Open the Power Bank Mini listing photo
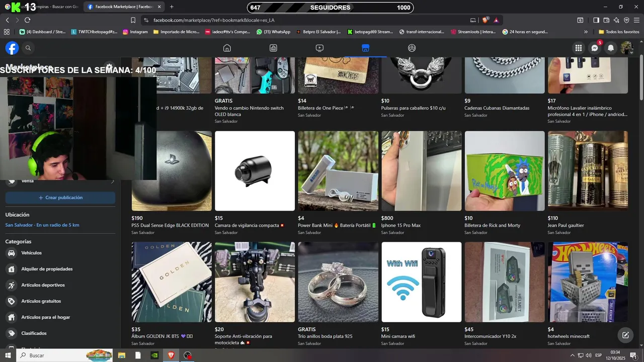The image size is (644, 362). click(x=338, y=171)
